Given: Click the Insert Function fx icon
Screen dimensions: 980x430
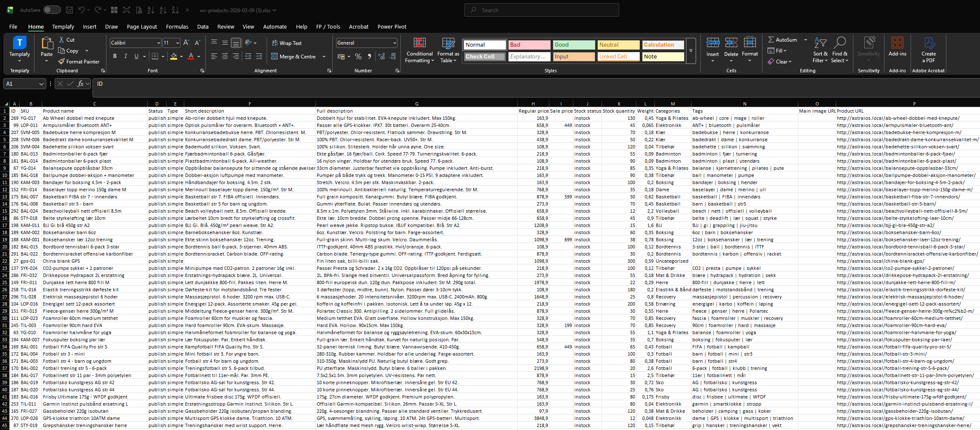Looking at the screenshot, I should (80, 84).
